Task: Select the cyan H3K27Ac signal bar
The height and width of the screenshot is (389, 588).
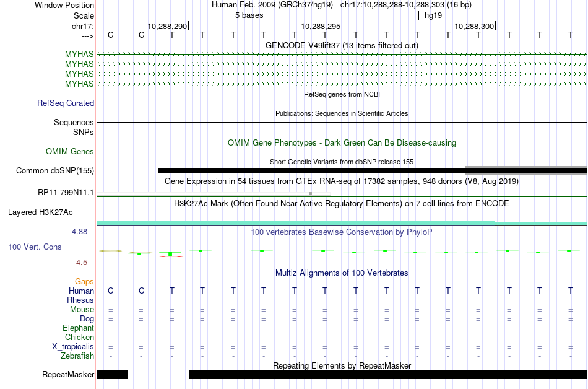Action: [342, 223]
